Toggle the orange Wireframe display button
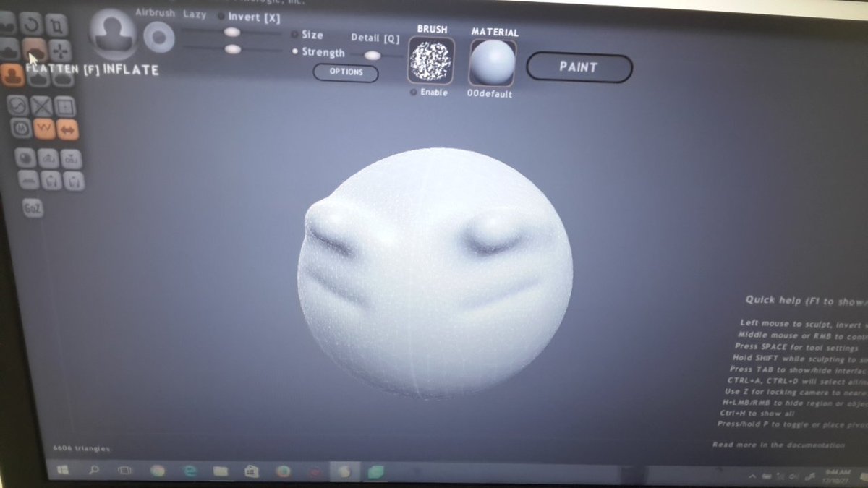The width and height of the screenshot is (868, 488). 45,129
